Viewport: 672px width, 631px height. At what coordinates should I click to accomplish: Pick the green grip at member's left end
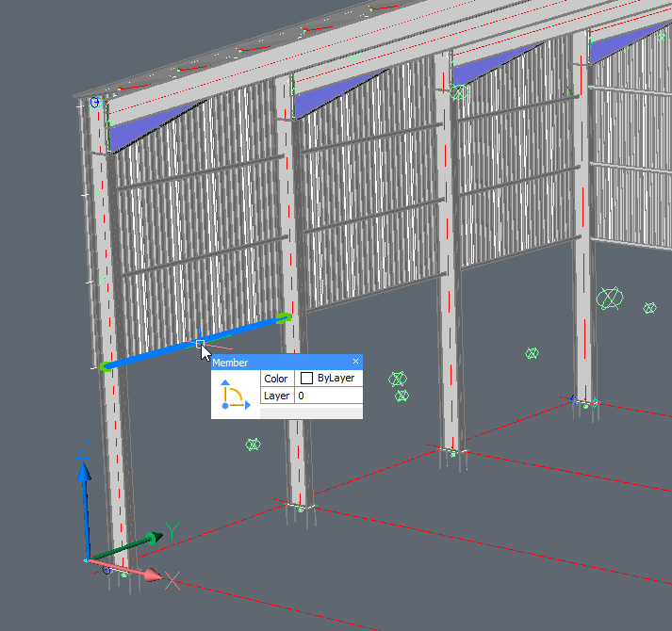click(x=106, y=366)
